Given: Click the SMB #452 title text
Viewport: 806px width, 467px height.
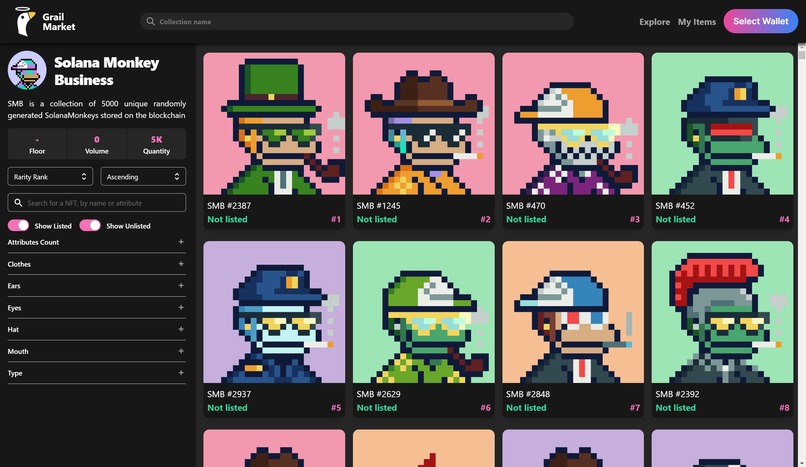Looking at the screenshot, I should pyautogui.click(x=675, y=206).
